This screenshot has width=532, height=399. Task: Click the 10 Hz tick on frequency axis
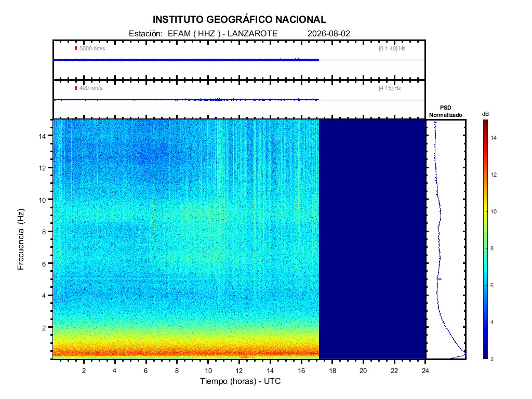(x=42, y=200)
